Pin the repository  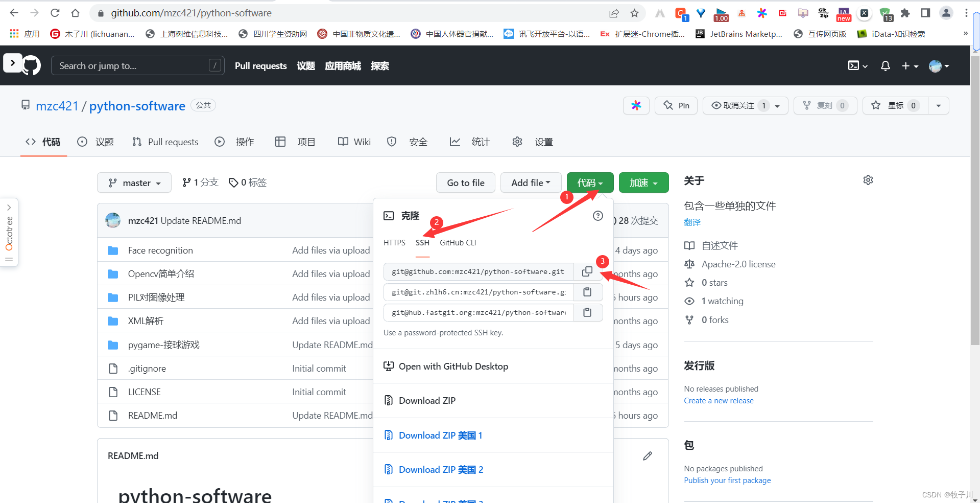pyautogui.click(x=676, y=105)
